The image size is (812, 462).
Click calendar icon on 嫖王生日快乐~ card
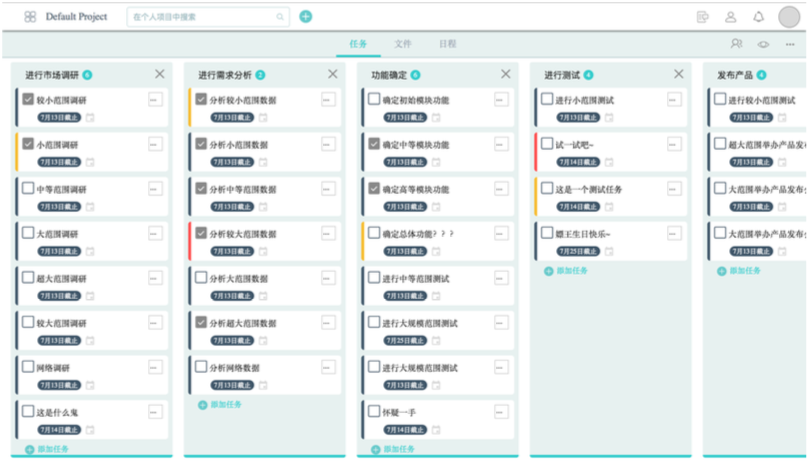(609, 251)
